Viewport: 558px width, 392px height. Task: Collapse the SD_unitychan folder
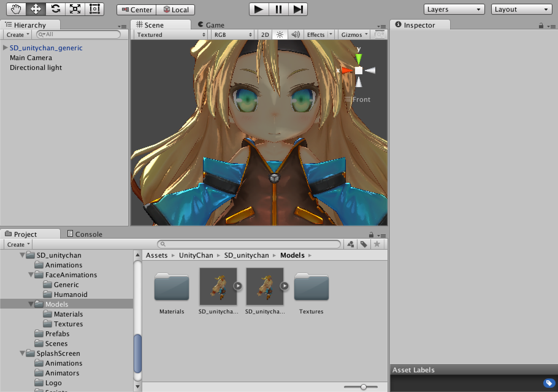(x=22, y=255)
